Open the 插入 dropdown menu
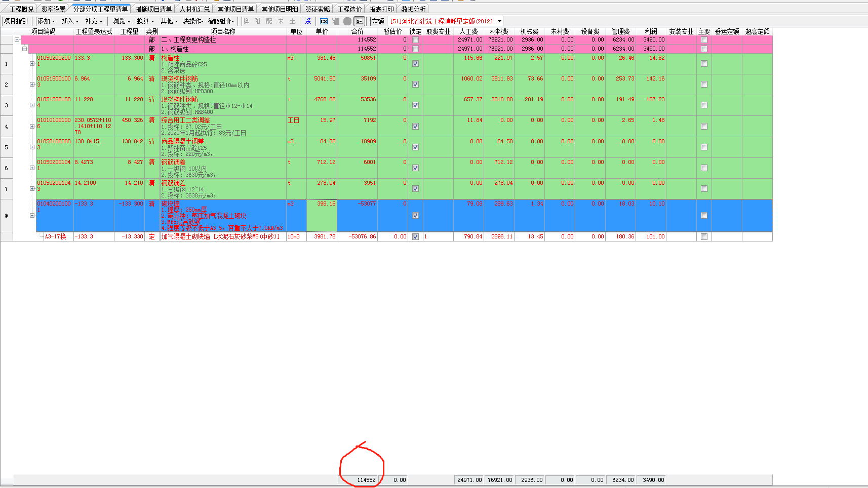 [x=70, y=21]
